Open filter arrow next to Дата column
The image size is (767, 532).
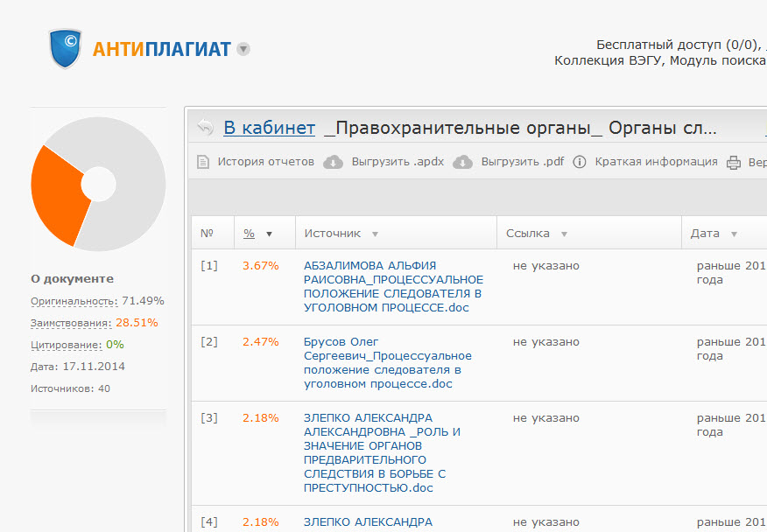[x=734, y=234]
